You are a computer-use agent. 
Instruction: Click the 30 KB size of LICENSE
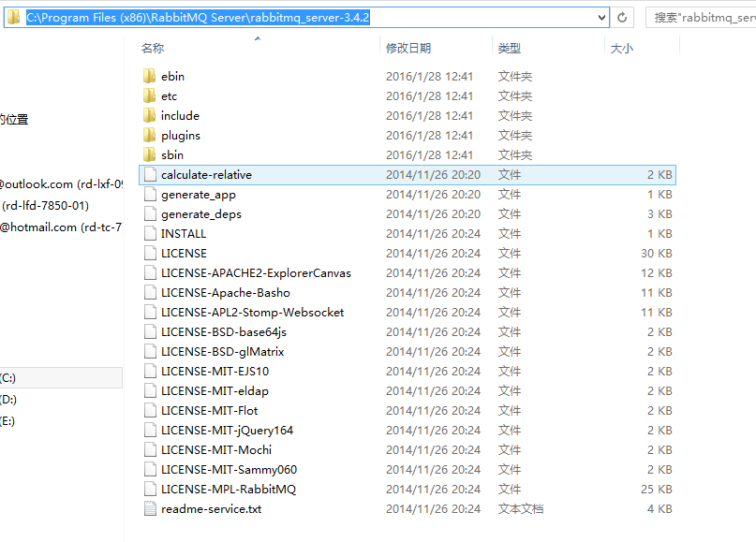pyautogui.click(x=656, y=254)
